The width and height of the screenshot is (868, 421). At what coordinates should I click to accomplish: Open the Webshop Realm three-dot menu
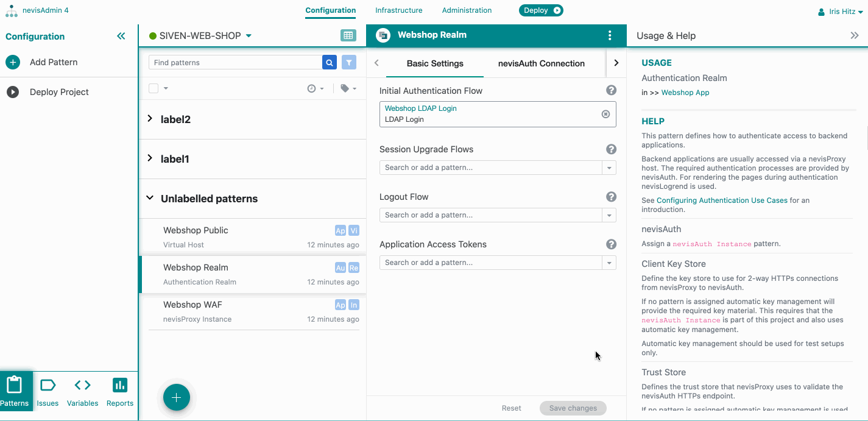[610, 35]
